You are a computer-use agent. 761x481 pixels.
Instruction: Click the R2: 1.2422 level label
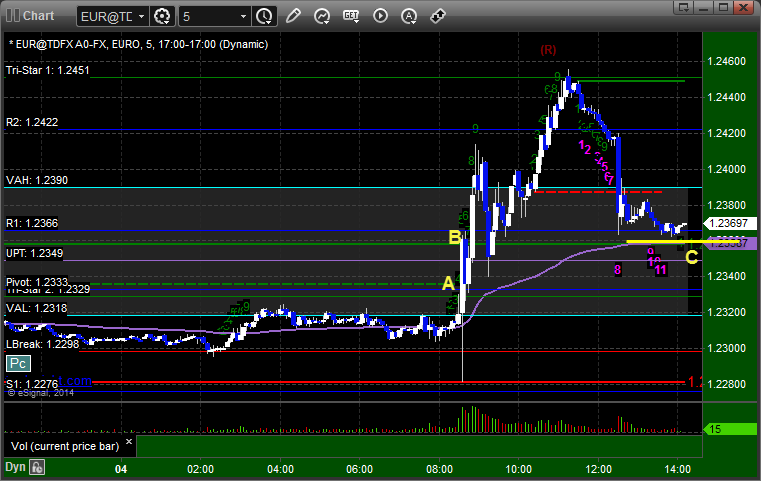(x=32, y=122)
